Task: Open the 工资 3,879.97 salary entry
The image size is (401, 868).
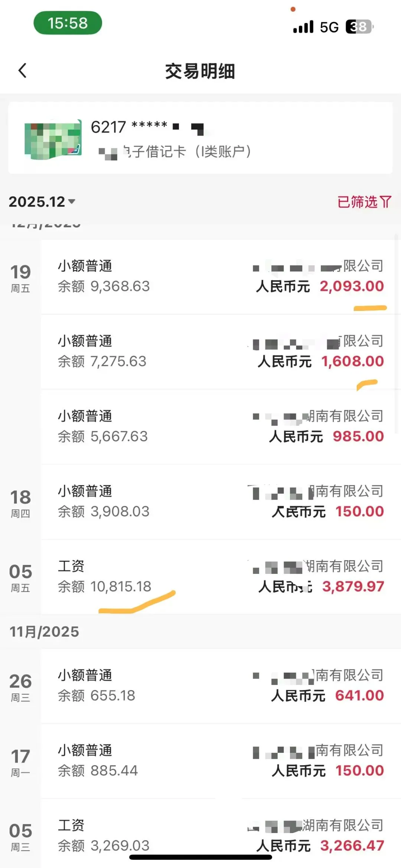Action: pos(221,576)
